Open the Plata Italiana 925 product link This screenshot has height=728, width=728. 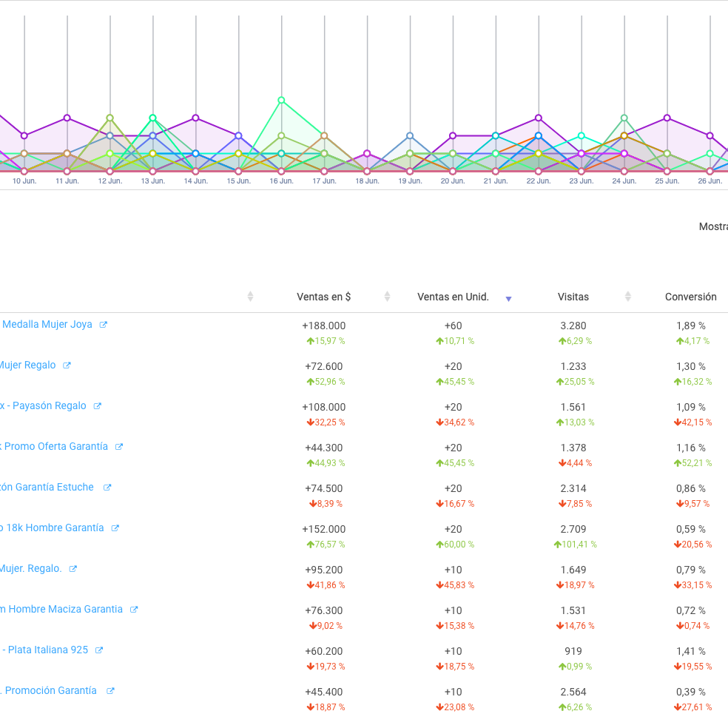click(46, 650)
